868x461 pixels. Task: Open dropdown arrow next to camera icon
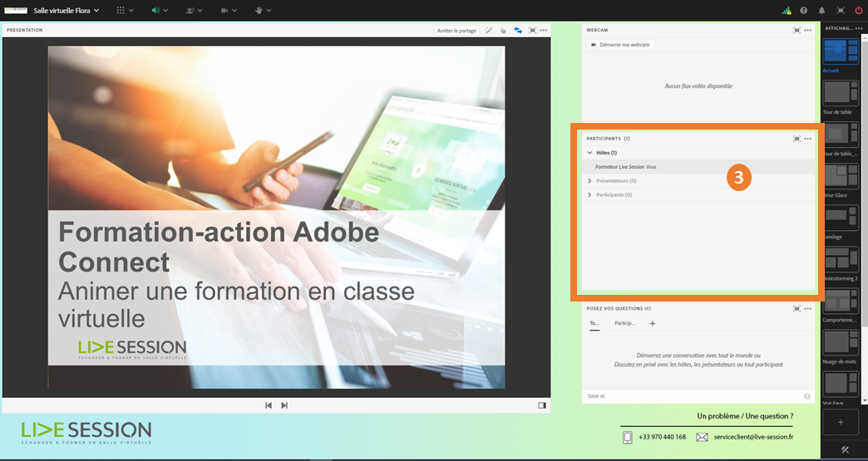click(234, 10)
